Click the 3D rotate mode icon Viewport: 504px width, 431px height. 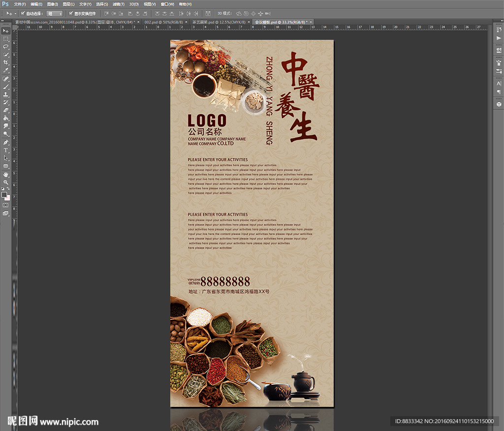coord(239,13)
